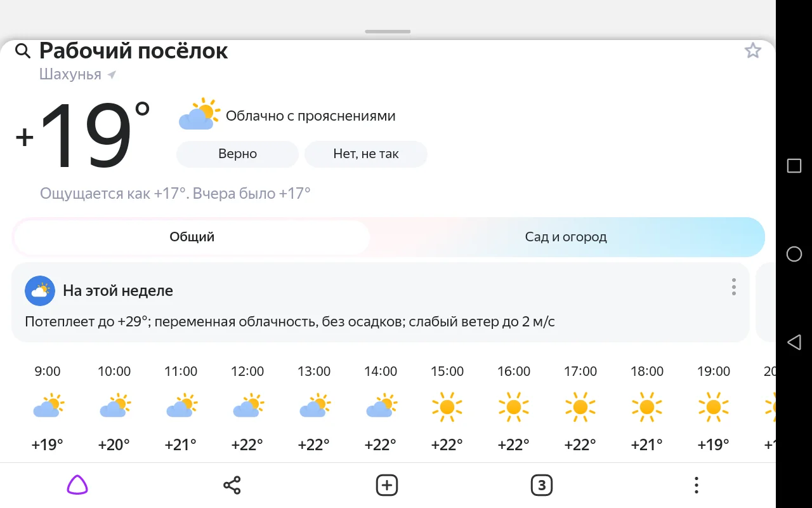This screenshot has height=508, width=812.
Task: Open the search with the magnifier icon
Action: 23,51
